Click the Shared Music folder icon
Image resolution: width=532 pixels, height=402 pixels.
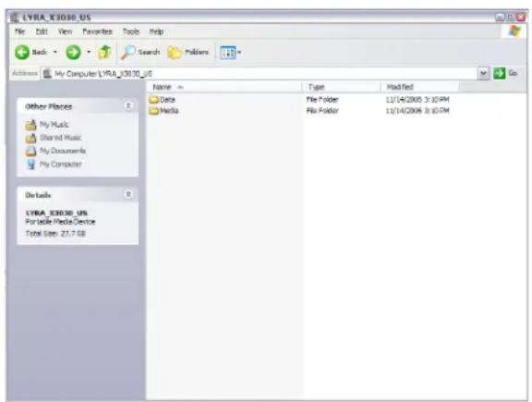click(x=30, y=138)
